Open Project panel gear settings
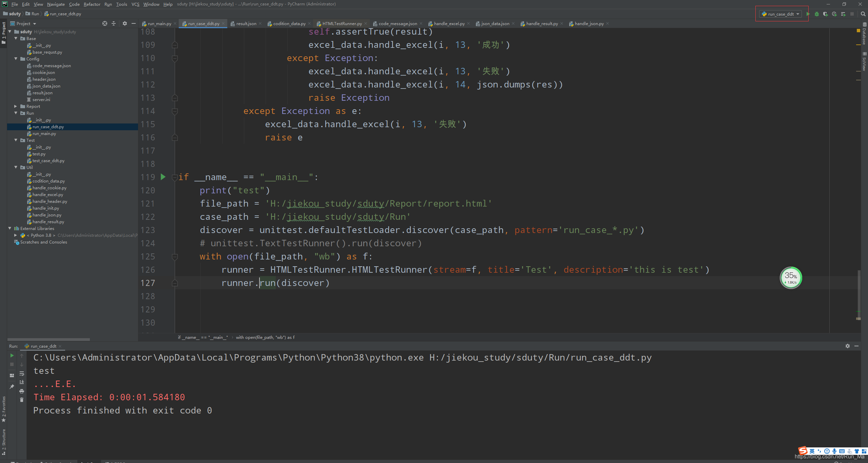 (x=124, y=23)
